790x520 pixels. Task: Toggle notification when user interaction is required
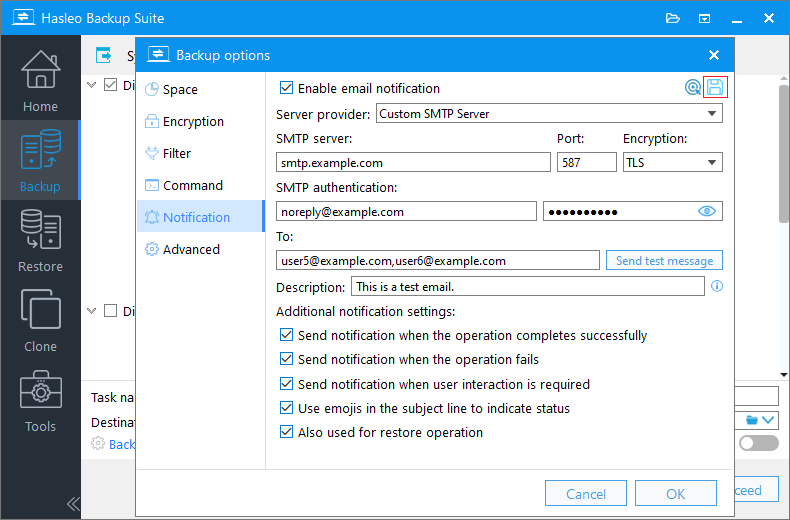pyautogui.click(x=286, y=384)
